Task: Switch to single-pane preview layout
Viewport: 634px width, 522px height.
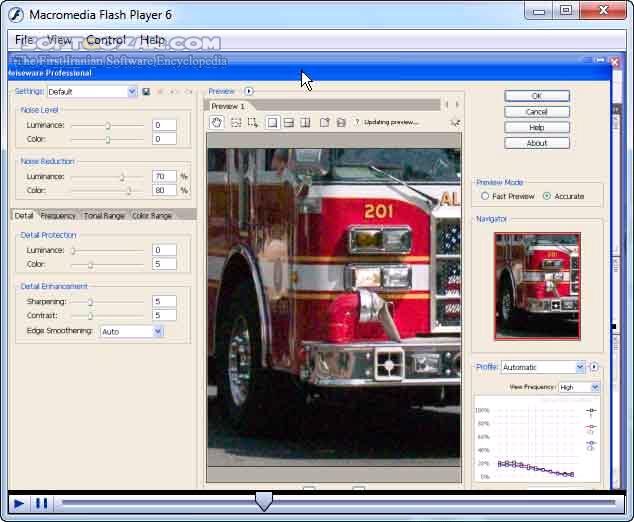Action: tap(271, 122)
